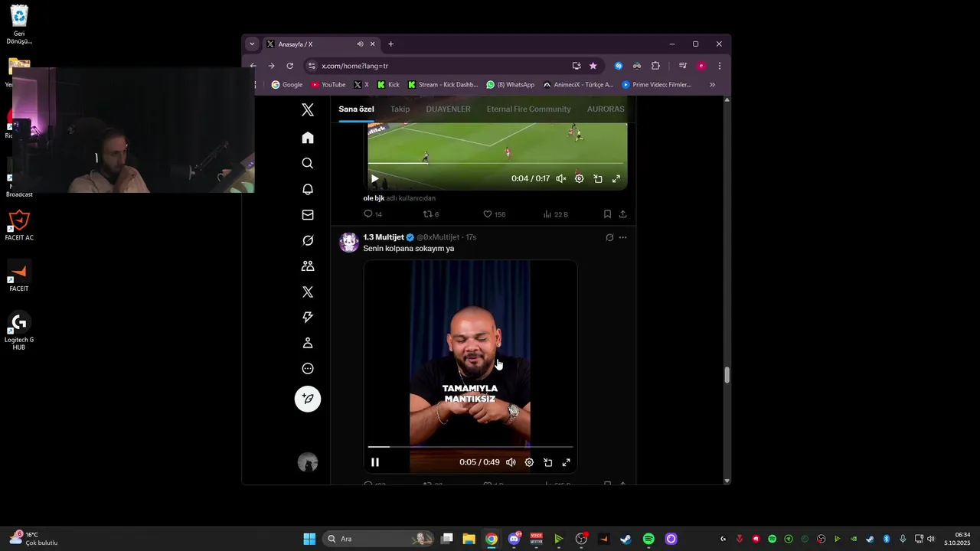Seek on the football video progress bar
980x551 pixels.
(x=497, y=163)
